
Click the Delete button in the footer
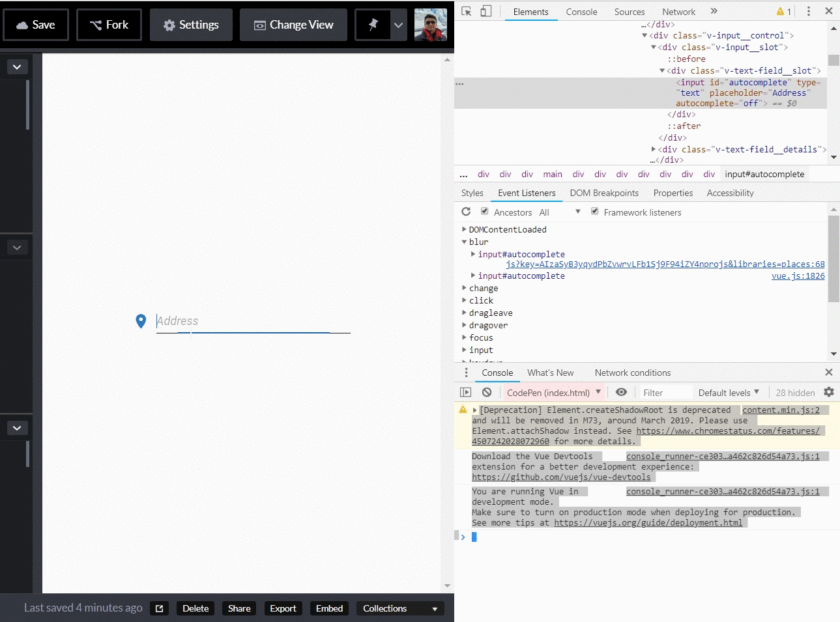[196, 608]
